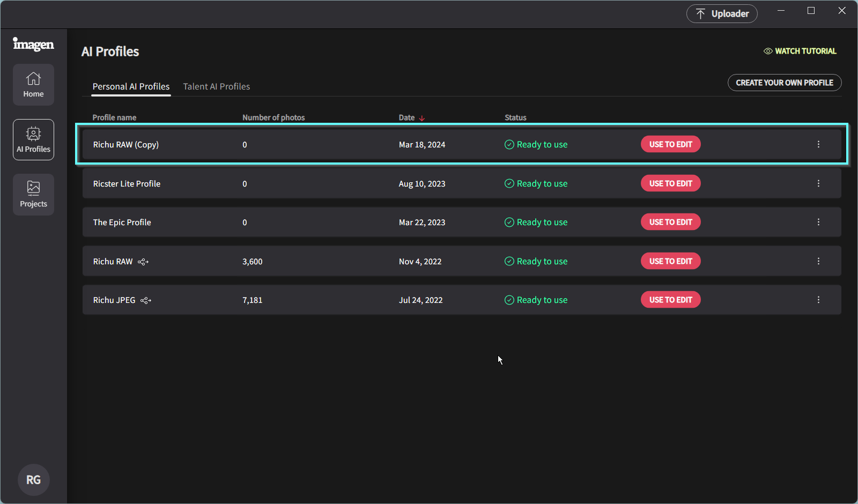Open more options for The Epic Profile
Image resolution: width=858 pixels, height=504 pixels.
tap(818, 222)
